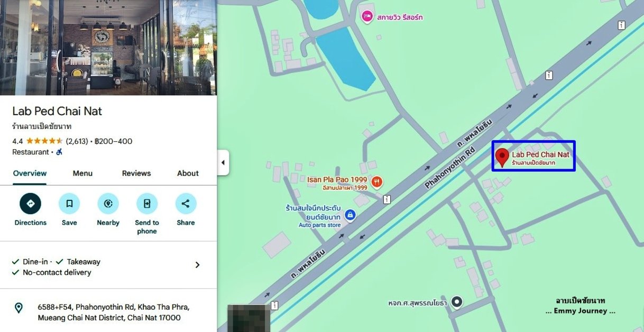Click the auto parts store shopping marker
The image size is (644, 332).
[x=349, y=215]
